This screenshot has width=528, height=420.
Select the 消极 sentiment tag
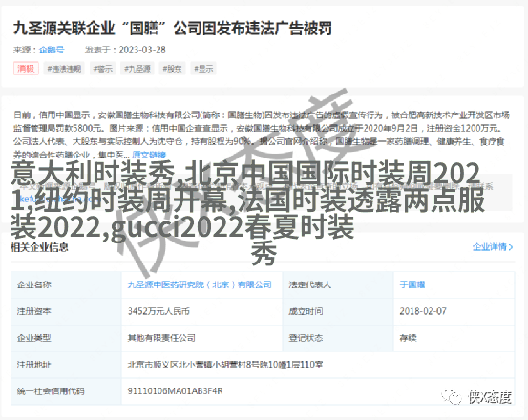[x=26, y=69]
